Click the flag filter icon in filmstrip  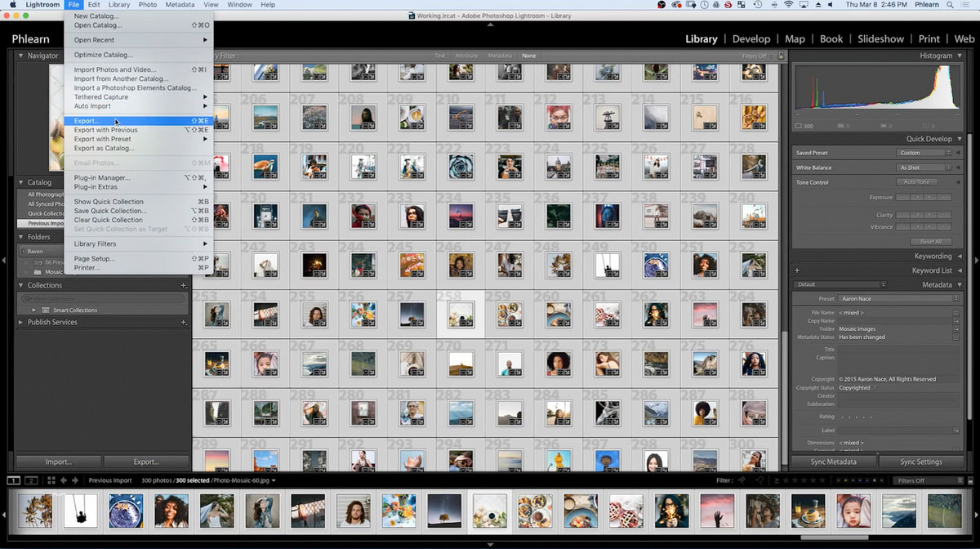(x=741, y=480)
